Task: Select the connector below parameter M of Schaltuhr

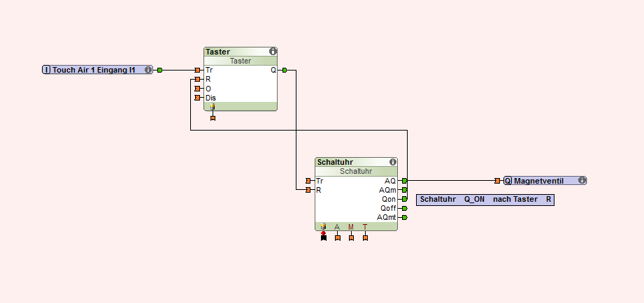Action: click(x=351, y=238)
